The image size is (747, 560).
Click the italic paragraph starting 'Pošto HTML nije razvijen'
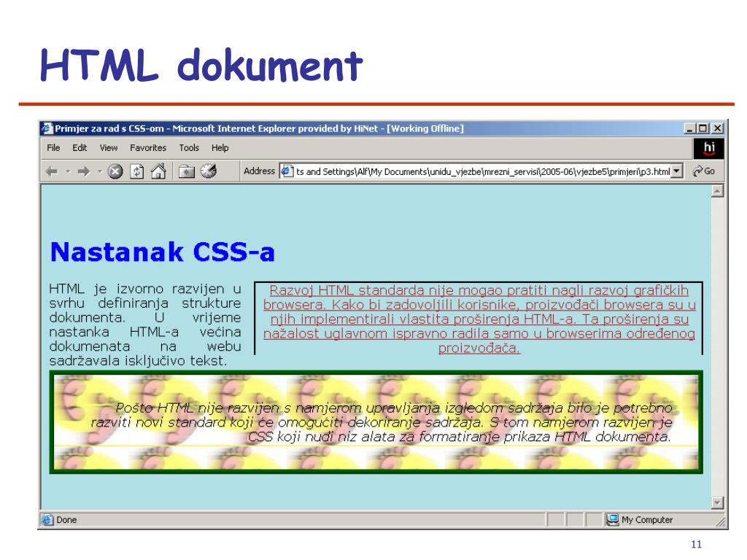click(381, 422)
